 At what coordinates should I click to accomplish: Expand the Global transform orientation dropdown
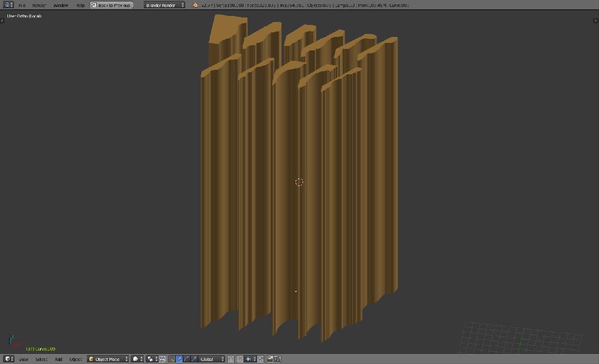click(x=212, y=359)
